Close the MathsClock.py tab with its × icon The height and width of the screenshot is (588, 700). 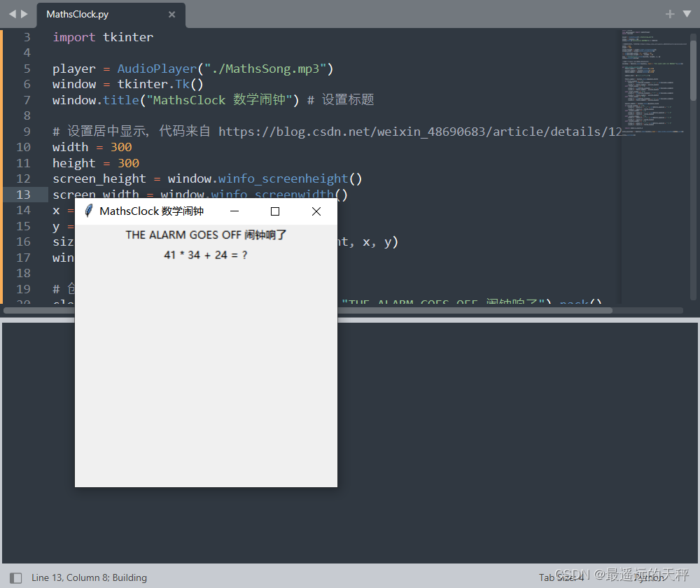[171, 14]
